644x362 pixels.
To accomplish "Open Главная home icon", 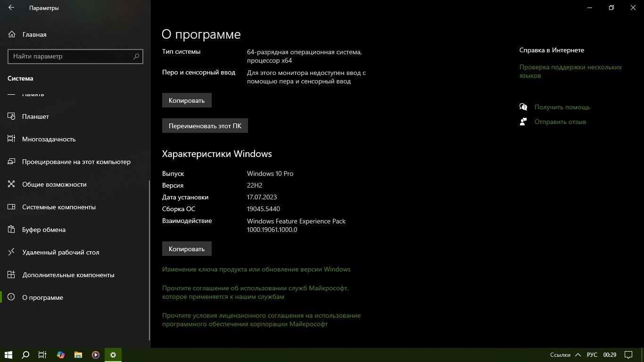I will [12, 34].
